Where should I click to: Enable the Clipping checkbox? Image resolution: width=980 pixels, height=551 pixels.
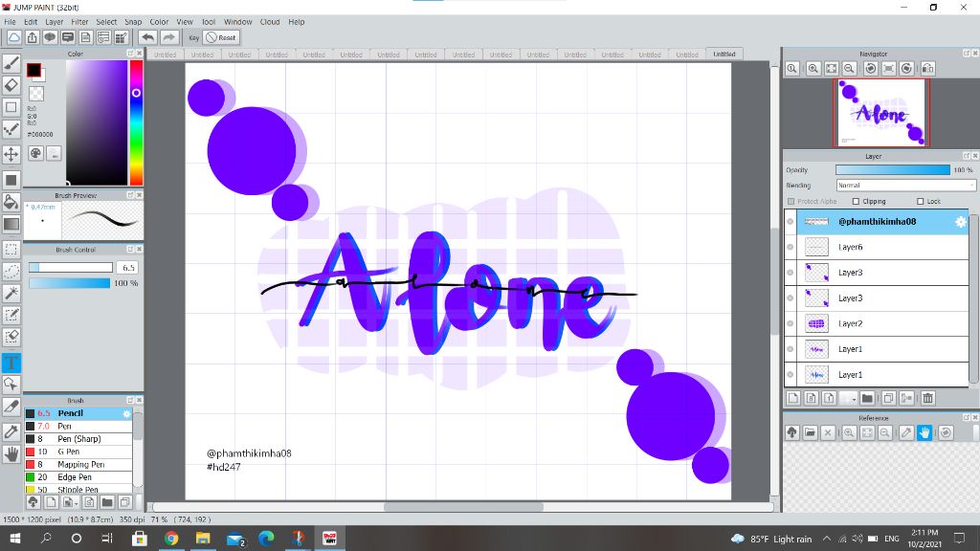857,201
